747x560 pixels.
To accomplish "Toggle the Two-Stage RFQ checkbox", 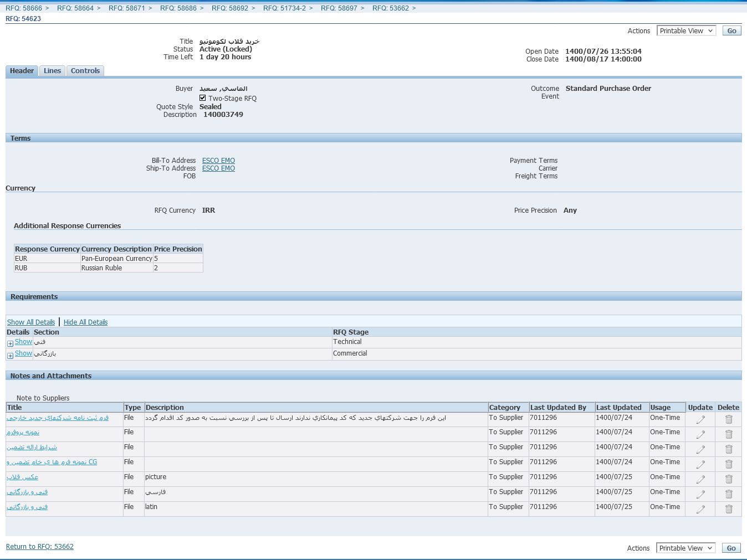I will (x=203, y=98).
